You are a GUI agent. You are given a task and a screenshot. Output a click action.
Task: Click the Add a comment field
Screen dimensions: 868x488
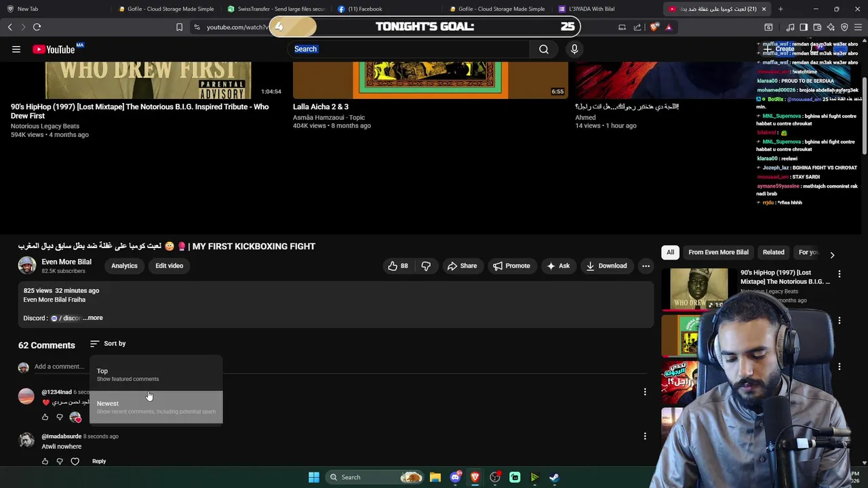click(x=339, y=367)
